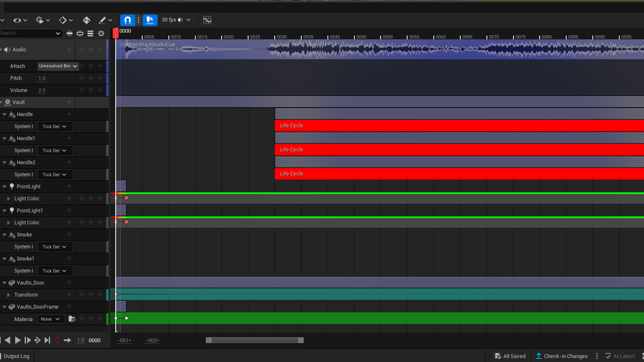The height and width of the screenshot is (362, 644).
Task: Toggle the loop mode arrow
Action: (x=67, y=340)
